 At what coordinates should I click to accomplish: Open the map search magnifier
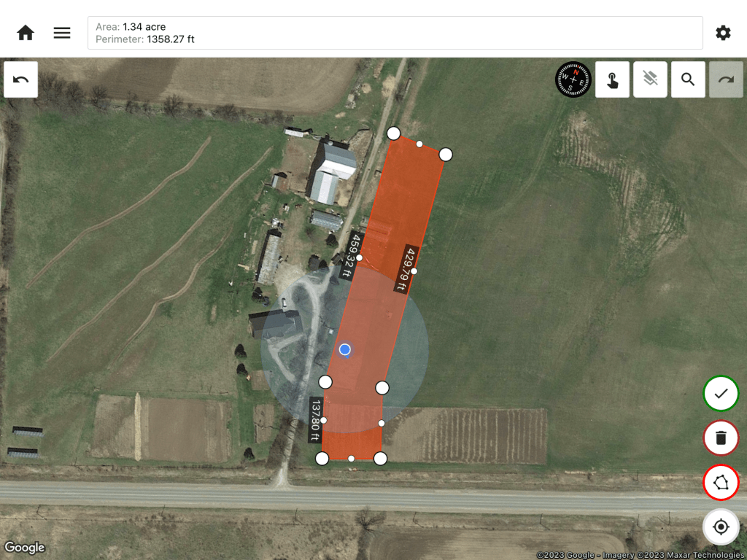point(688,79)
